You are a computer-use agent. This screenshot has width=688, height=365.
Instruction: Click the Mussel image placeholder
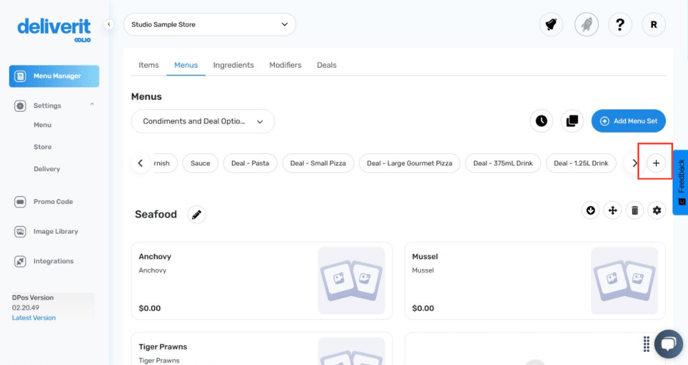[x=624, y=281]
